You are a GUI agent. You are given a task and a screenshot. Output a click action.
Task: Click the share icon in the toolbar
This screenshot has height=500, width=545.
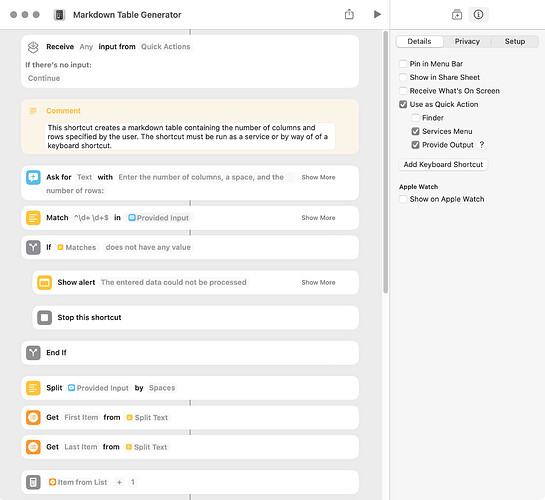pos(349,14)
